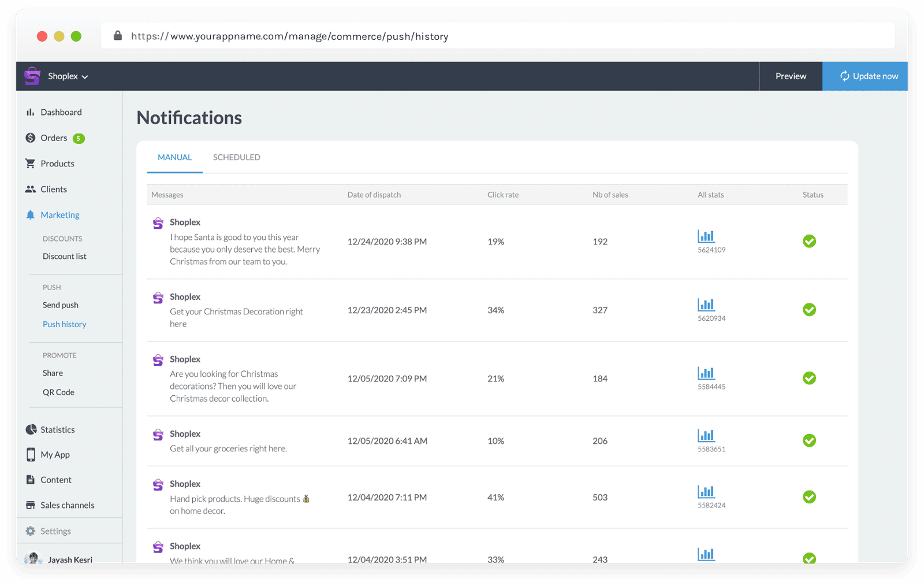This screenshot has width=924, height=586.
Task: Click the Settings gear in the sidebar
Action: pyautogui.click(x=30, y=531)
